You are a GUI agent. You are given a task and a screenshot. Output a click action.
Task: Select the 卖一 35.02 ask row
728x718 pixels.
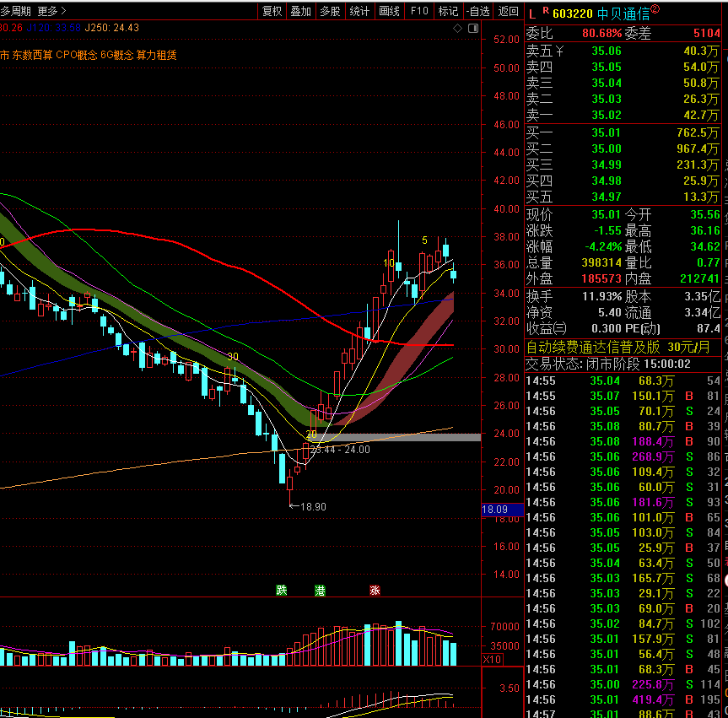(623, 116)
